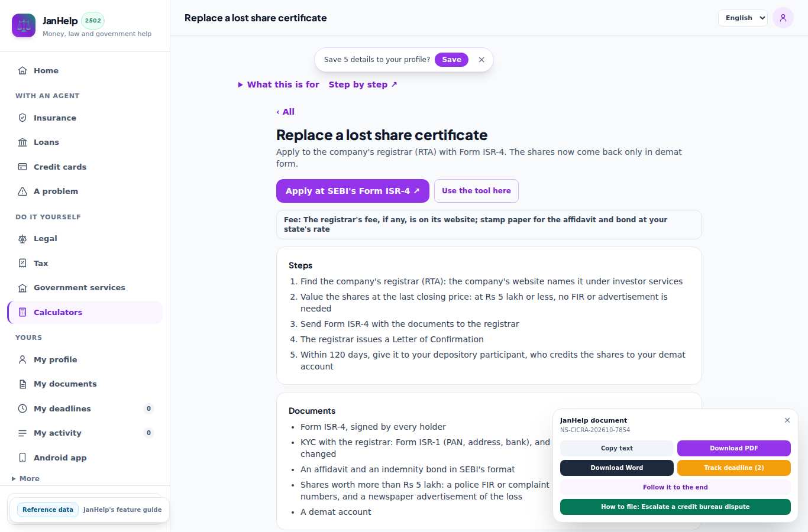
Task: Click the "A demat account" document list item
Action: click(336, 512)
